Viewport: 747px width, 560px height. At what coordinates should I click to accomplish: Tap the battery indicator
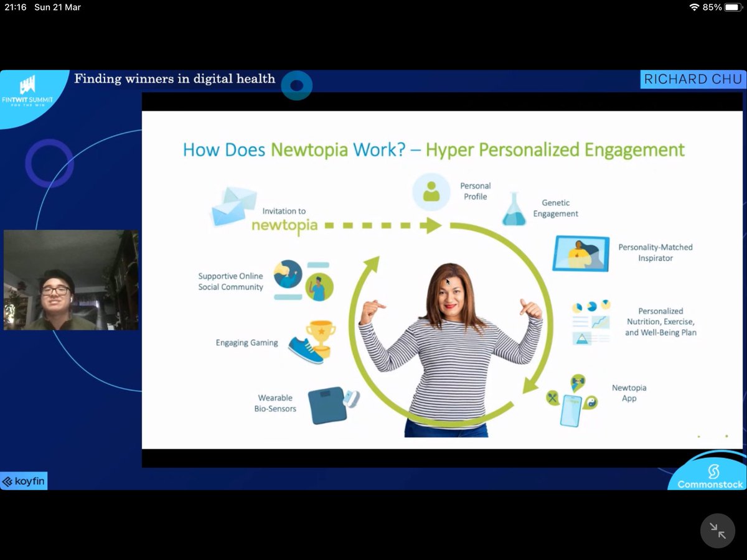[733, 7]
